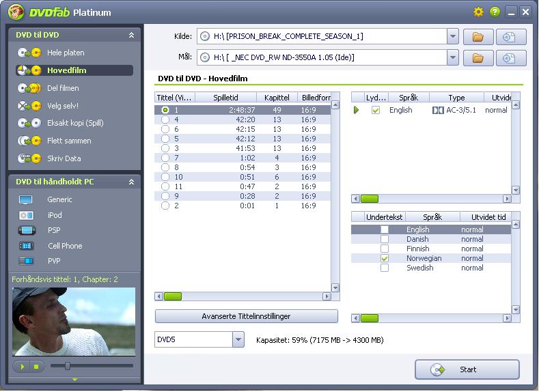Browse source folder next to Kilde
Image resolution: width=539 pixels, height=392 pixels.
pos(478,36)
